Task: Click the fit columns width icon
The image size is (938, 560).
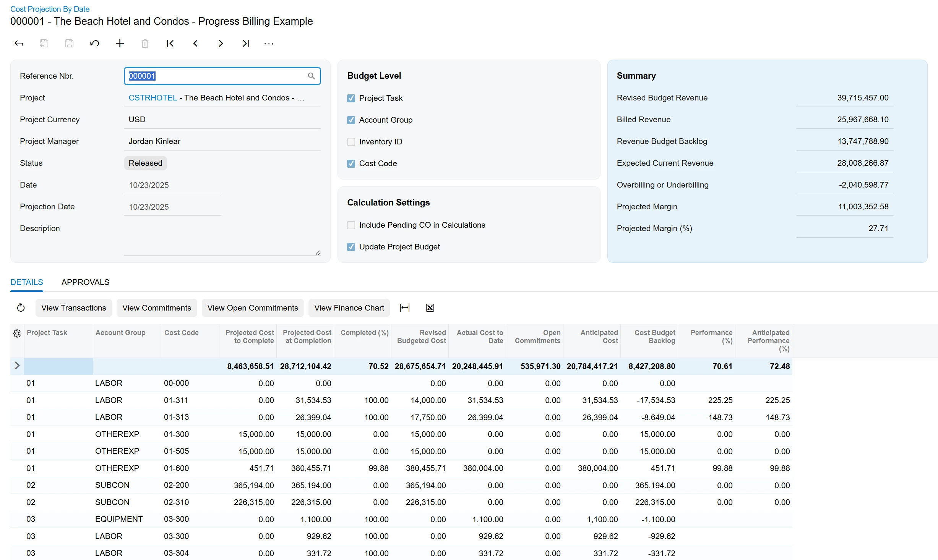Action: tap(404, 308)
